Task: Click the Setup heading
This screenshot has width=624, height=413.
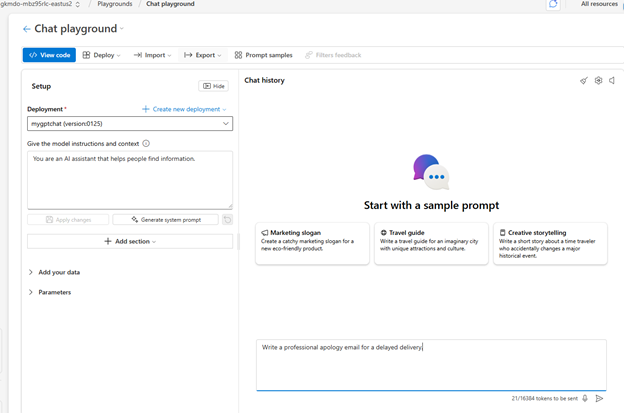Action: [41, 86]
